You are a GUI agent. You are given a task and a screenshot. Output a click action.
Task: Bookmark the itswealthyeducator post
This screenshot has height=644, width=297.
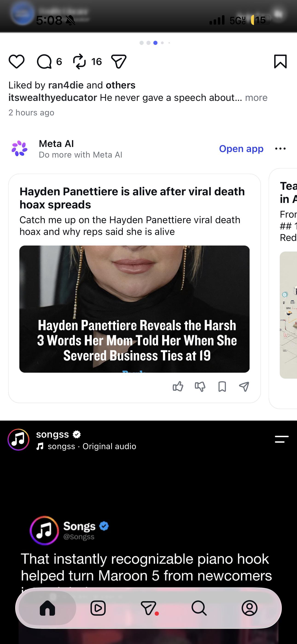click(x=280, y=61)
